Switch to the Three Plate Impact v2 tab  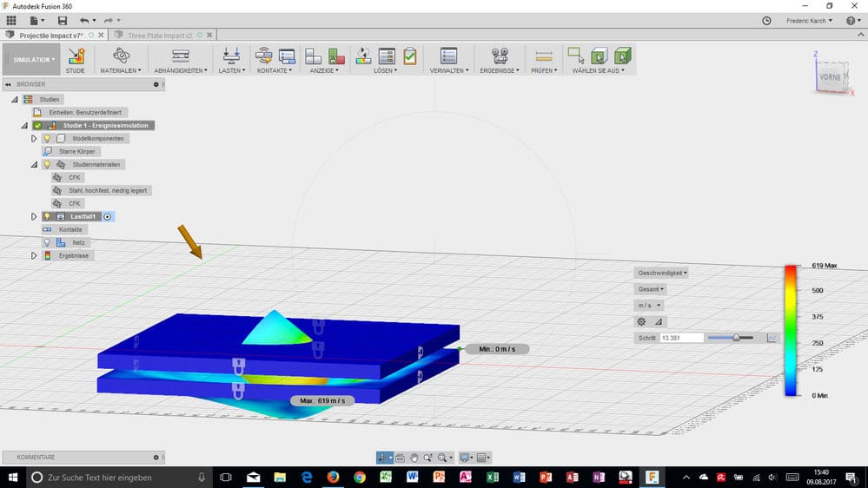tap(159, 36)
